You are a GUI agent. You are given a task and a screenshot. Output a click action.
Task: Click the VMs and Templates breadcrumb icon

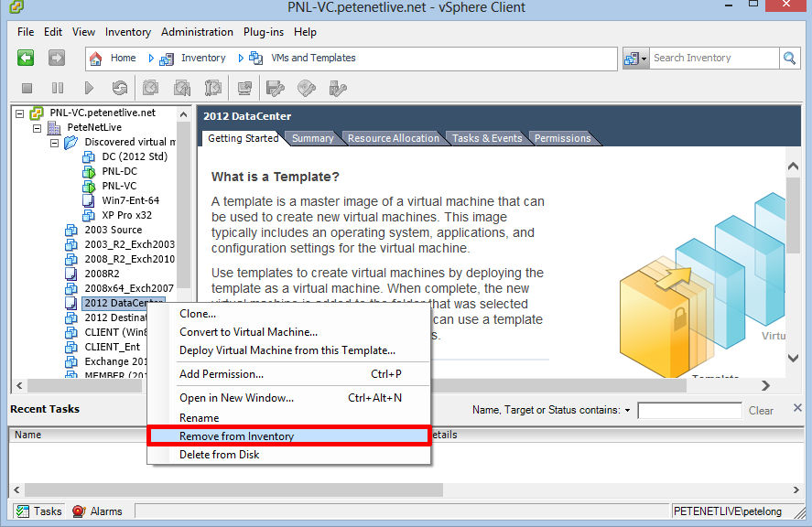(x=255, y=58)
